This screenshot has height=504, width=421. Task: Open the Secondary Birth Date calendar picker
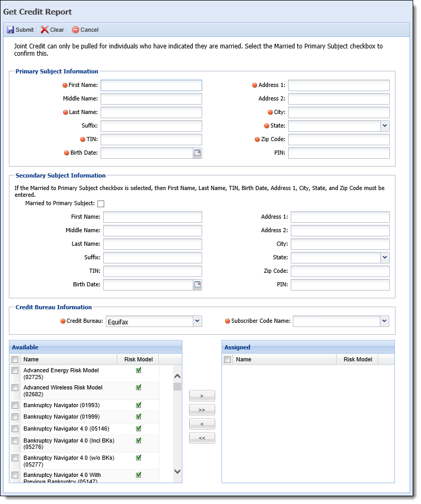(x=197, y=285)
